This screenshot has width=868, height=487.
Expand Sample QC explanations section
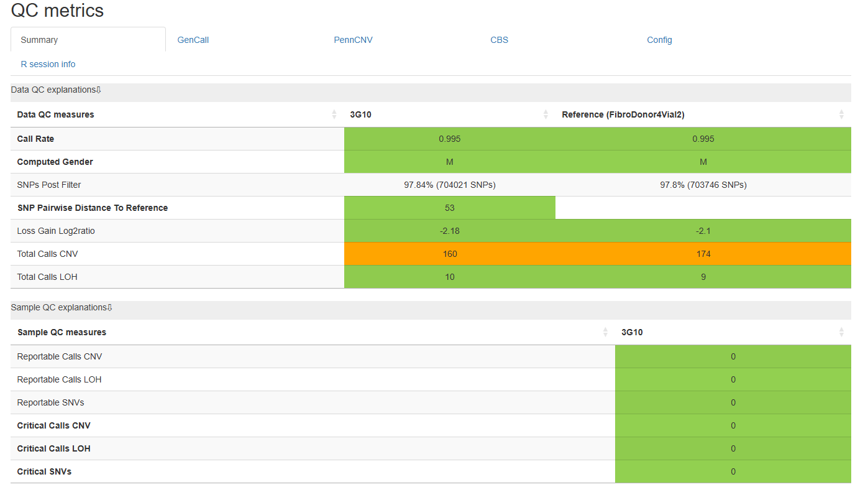(62, 307)
